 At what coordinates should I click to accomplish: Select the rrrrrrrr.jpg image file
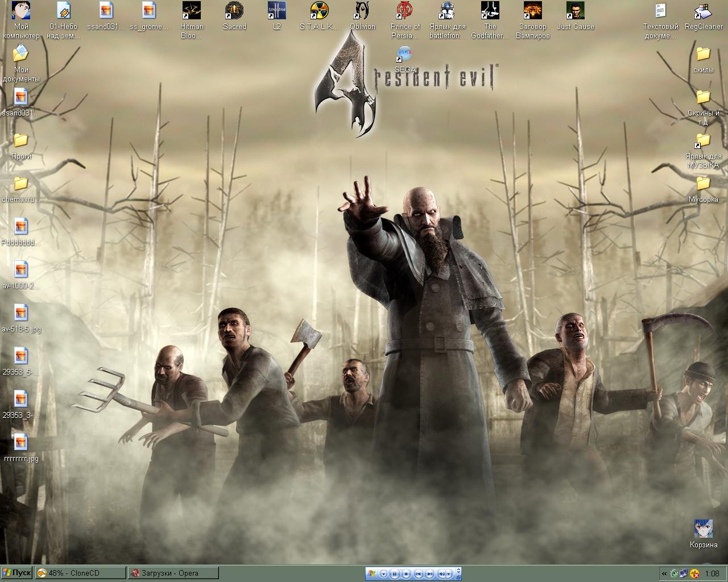(x=21, y=448)
